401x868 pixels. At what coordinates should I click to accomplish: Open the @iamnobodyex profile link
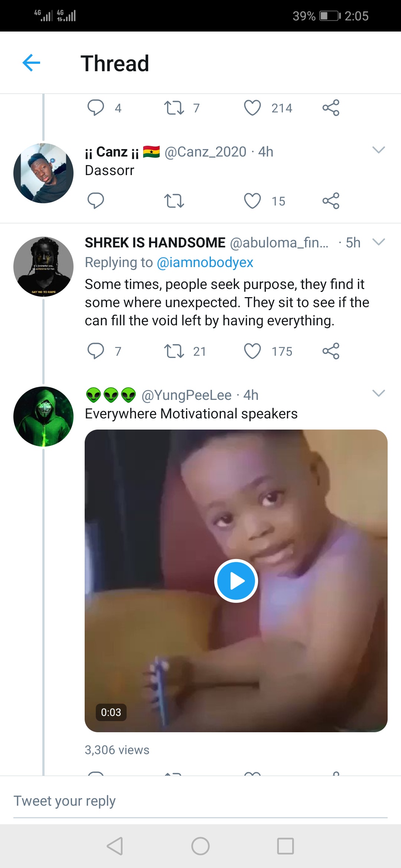205,262
